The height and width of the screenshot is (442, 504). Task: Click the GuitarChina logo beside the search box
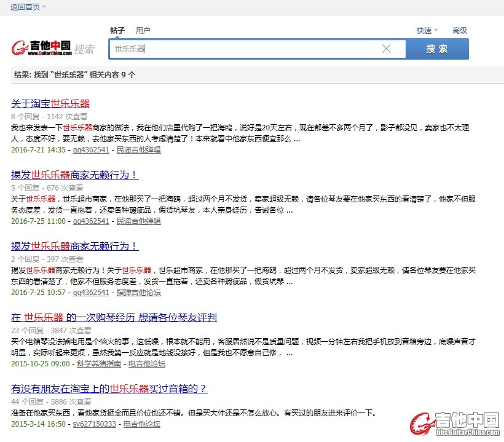pos(41,48)
